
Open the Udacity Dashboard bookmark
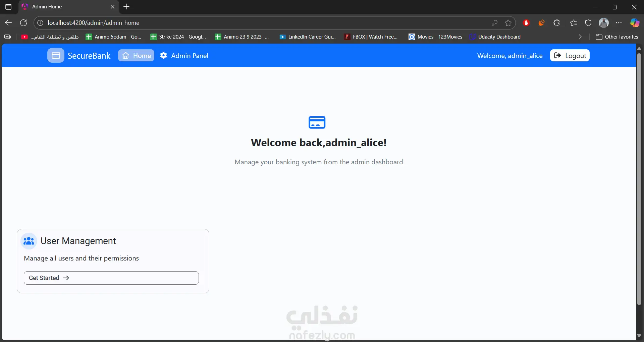[x=495, y=37]
